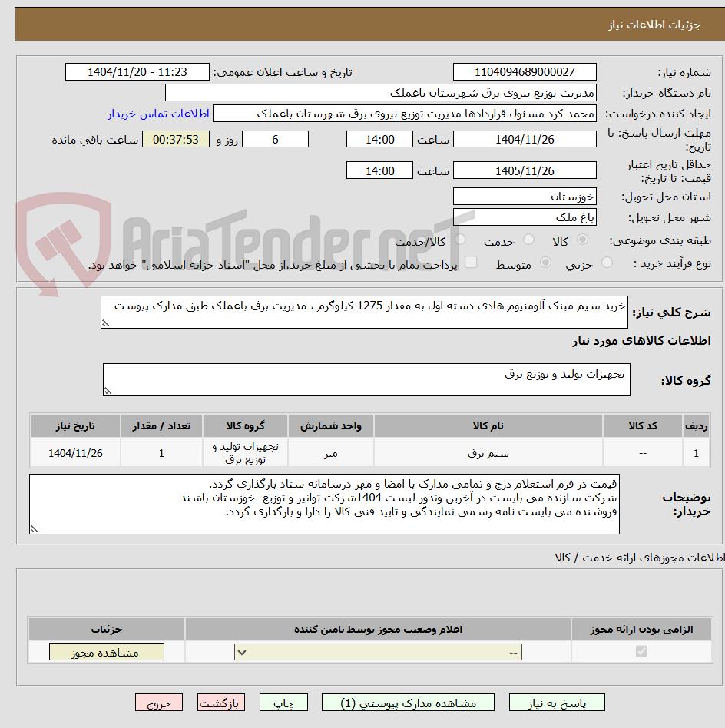Screen dimensions: 725x728
Task: Click the resize handle of goods group box
Action: coord(108,392)
